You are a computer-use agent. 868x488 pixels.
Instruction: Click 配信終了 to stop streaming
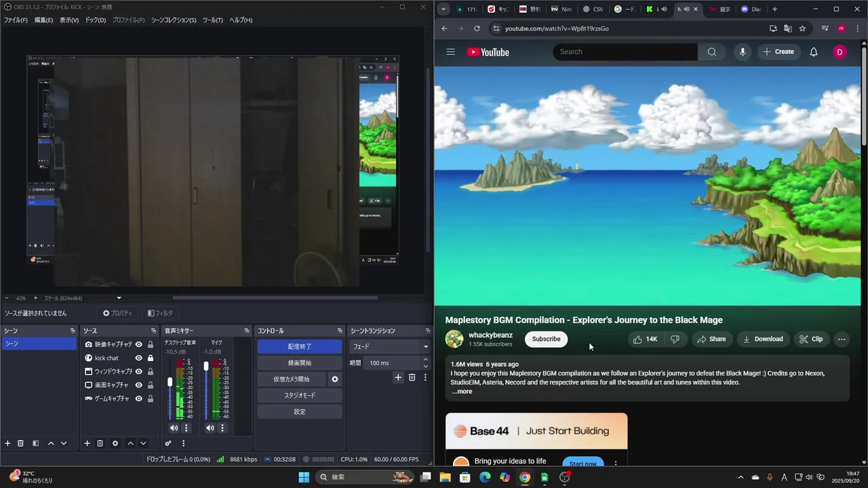point(300,346)
